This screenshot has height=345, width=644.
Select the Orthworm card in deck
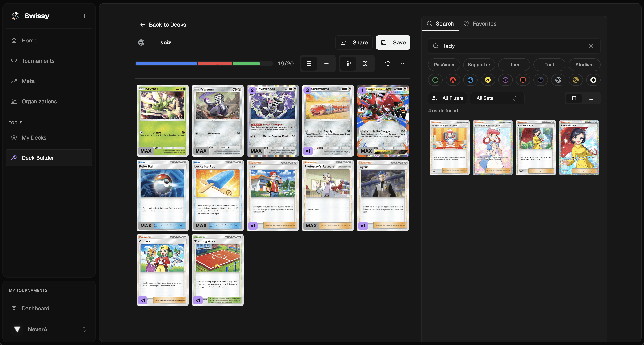click(328, 121)
